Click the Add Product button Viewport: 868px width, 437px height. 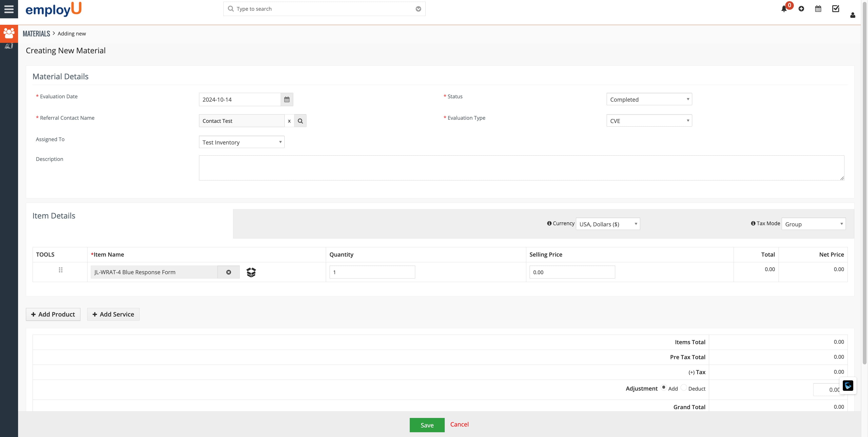[x=53, y=314]
